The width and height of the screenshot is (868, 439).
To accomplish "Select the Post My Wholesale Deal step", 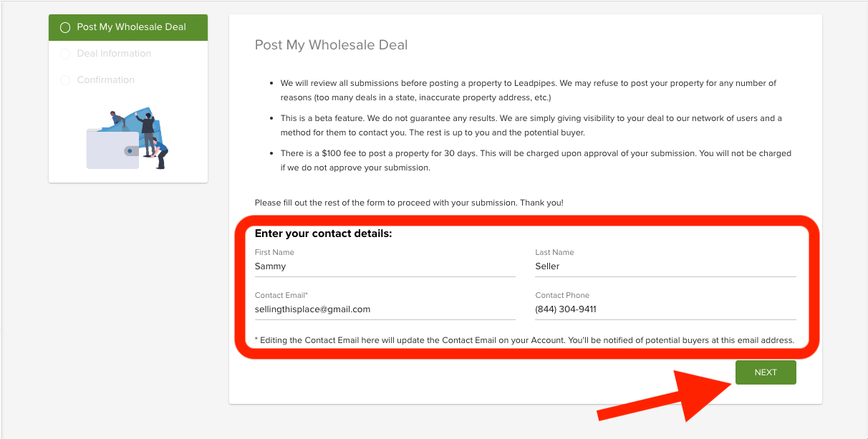I will (x=128, y=27).
